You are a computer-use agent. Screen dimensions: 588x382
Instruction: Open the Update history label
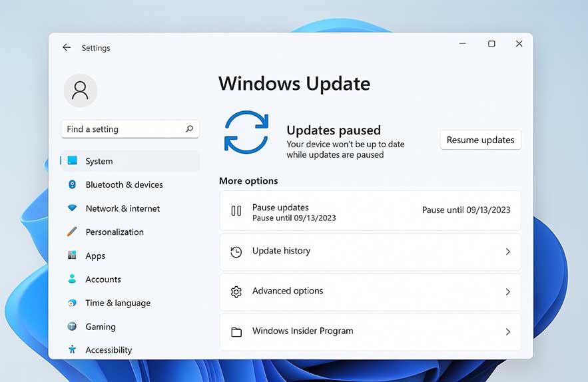pyautogui.click(x=281, y=251)
